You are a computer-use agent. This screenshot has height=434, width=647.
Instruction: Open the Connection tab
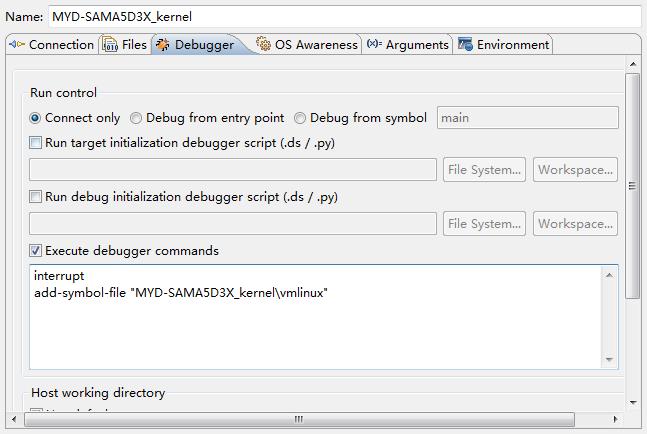click(52, 45)
